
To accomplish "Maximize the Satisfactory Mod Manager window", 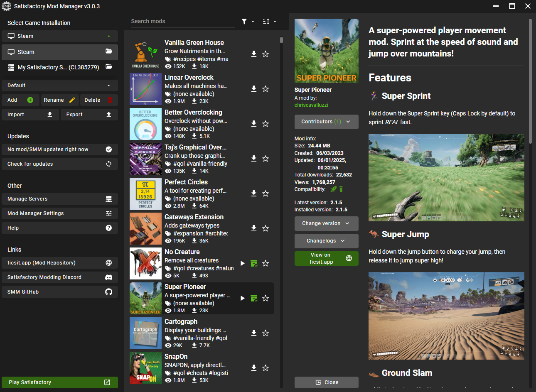I will (512, 6).
